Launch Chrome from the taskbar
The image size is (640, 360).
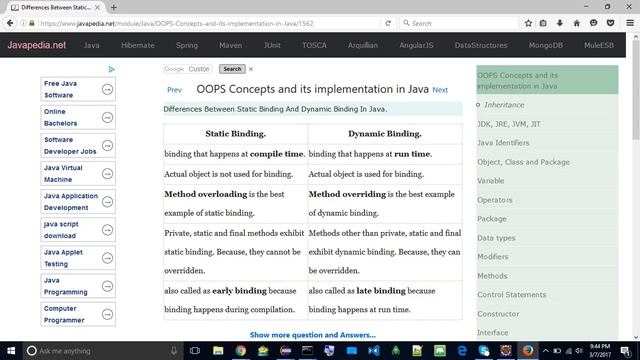click(240, 351)
